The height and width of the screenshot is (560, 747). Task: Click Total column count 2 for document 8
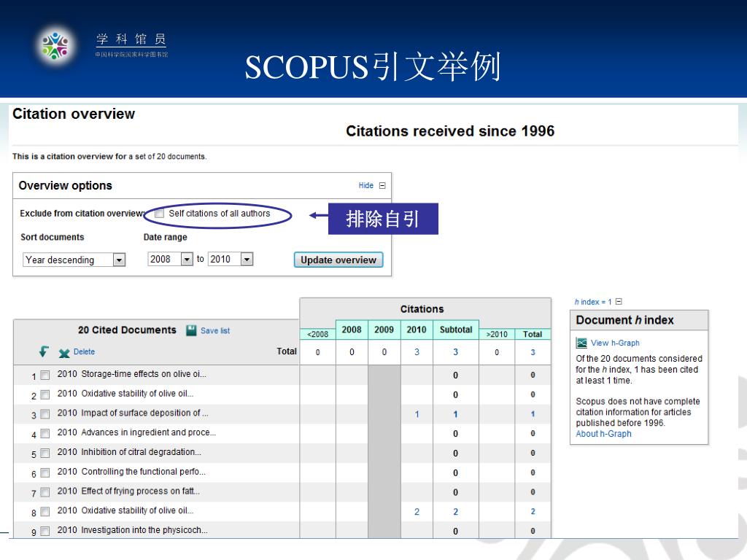tap(533, 511)
